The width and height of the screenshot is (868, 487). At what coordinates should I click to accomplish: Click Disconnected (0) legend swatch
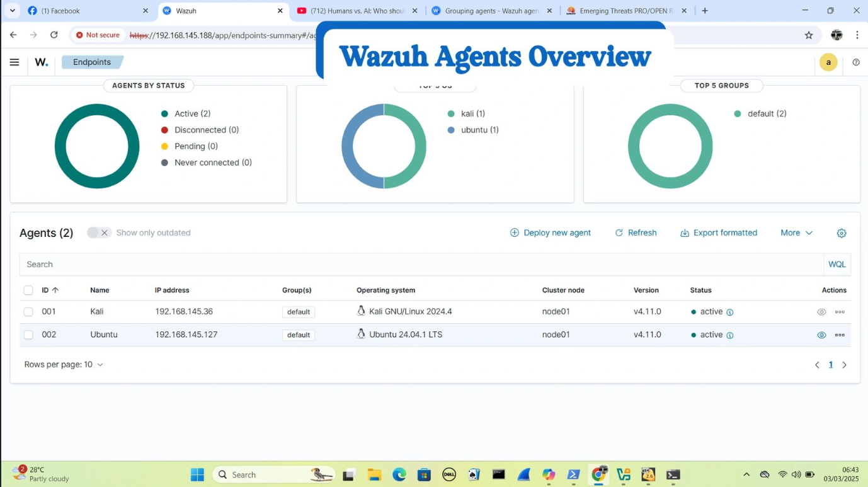tap(164, 130)
